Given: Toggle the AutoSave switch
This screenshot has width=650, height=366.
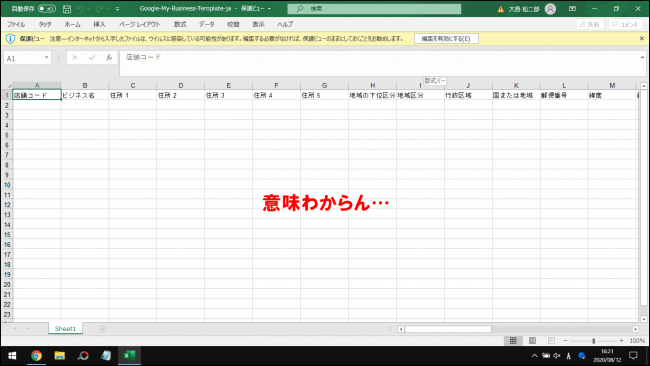Looking at the screenshot, I should [x=47, y=9].
